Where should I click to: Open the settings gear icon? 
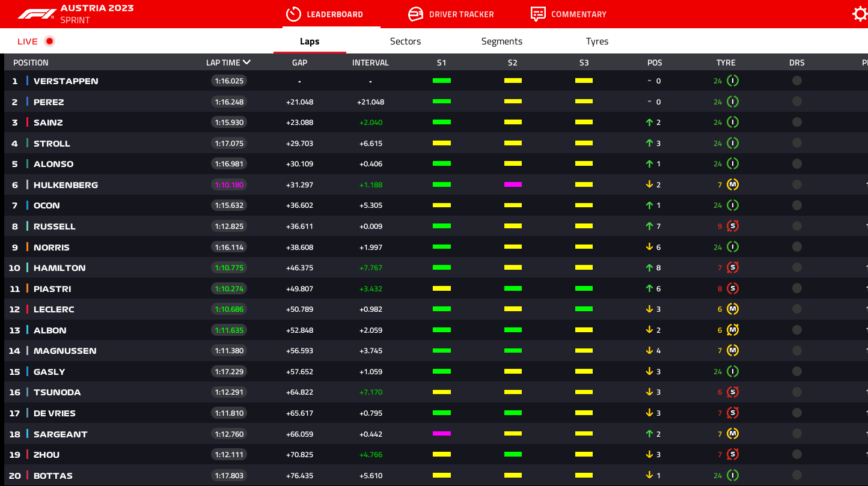[860, 14]
